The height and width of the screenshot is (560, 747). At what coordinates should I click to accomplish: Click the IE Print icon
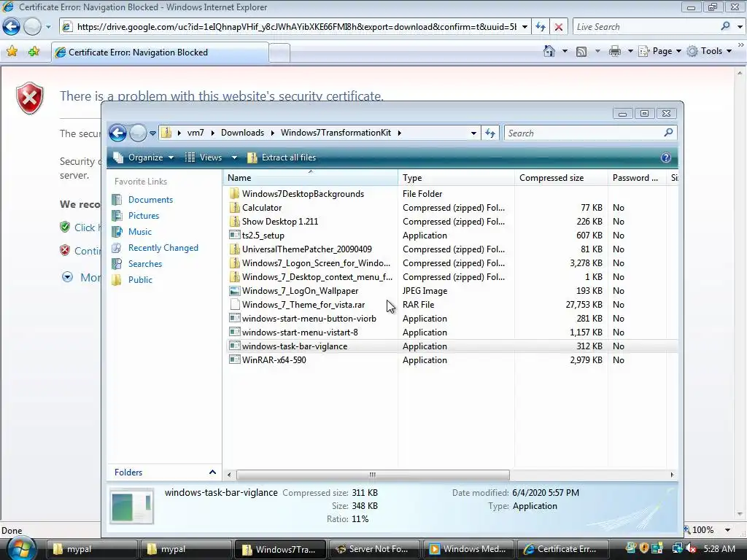[x=614, y=51]
